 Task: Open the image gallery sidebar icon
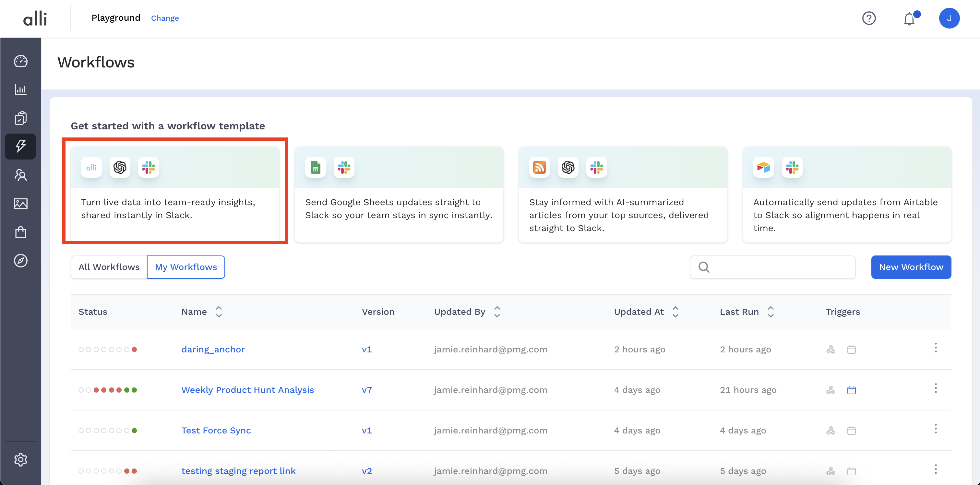20,204
